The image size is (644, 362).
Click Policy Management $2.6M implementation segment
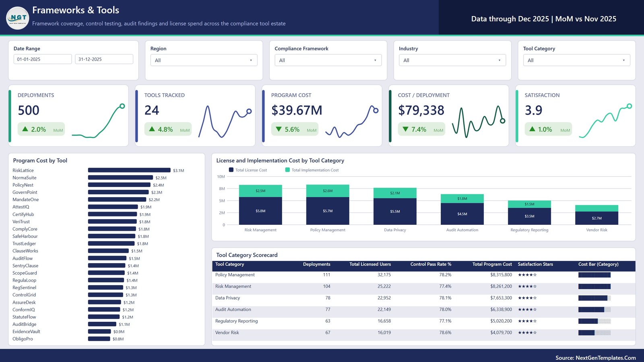[328, 191]
